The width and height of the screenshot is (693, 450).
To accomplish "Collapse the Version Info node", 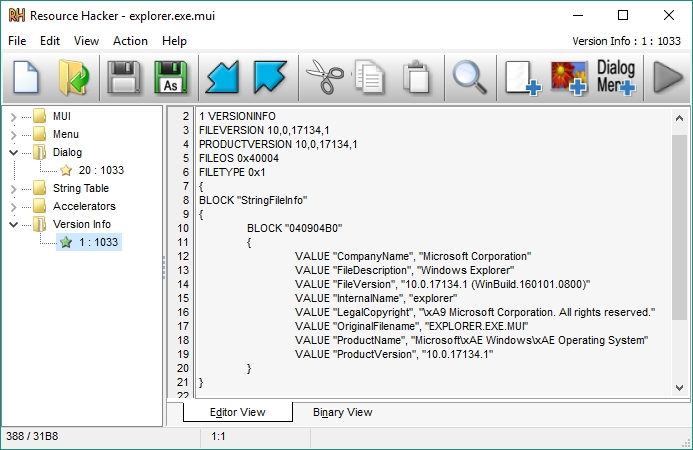I will [x=13, y=225].
